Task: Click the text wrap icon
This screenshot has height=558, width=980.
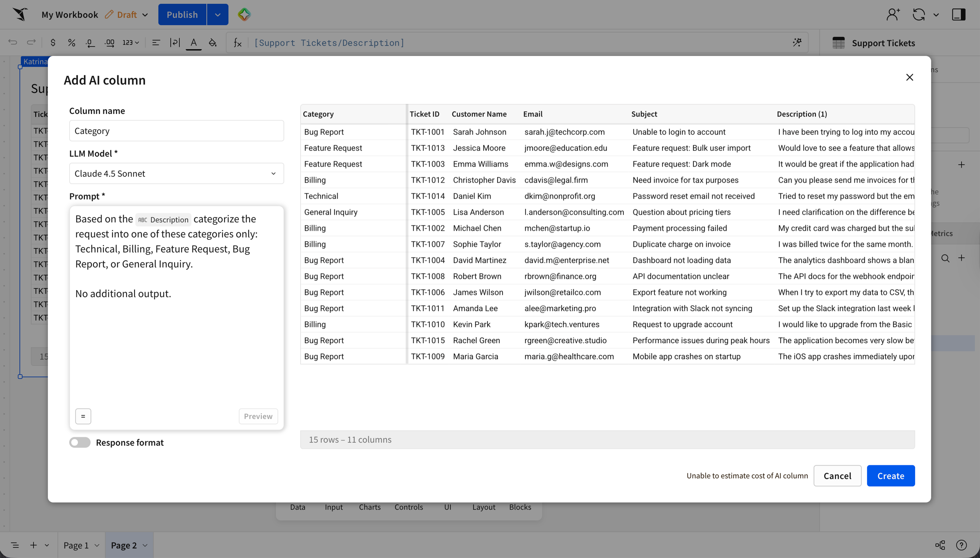Action: pos(175,43)
